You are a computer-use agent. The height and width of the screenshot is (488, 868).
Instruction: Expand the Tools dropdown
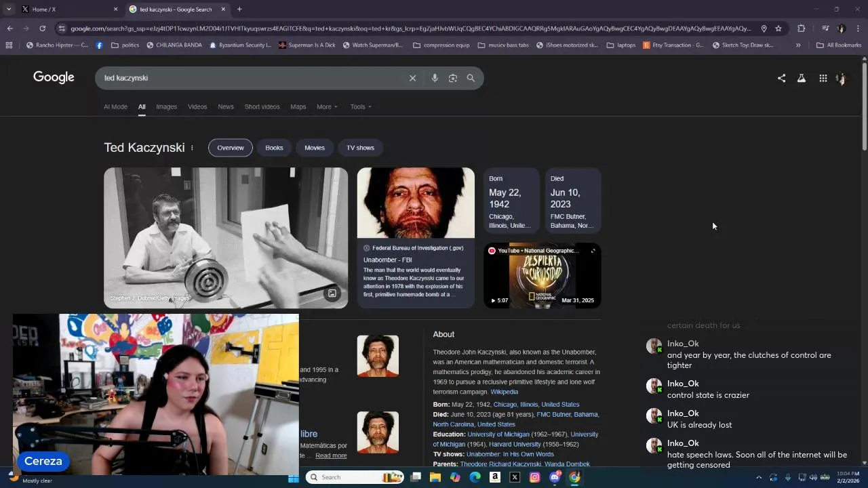pos(361,106)
